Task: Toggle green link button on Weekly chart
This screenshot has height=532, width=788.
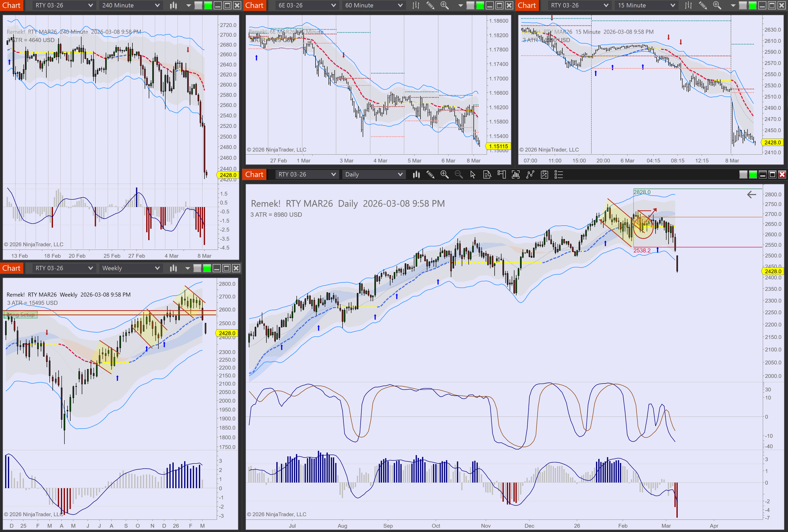Action: [x=207, y=268]
